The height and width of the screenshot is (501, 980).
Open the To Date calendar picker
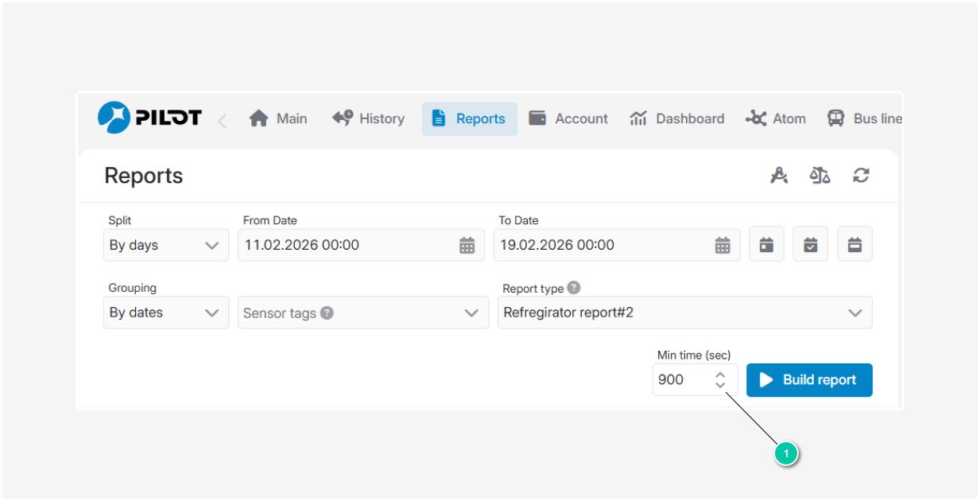point(722,246)
